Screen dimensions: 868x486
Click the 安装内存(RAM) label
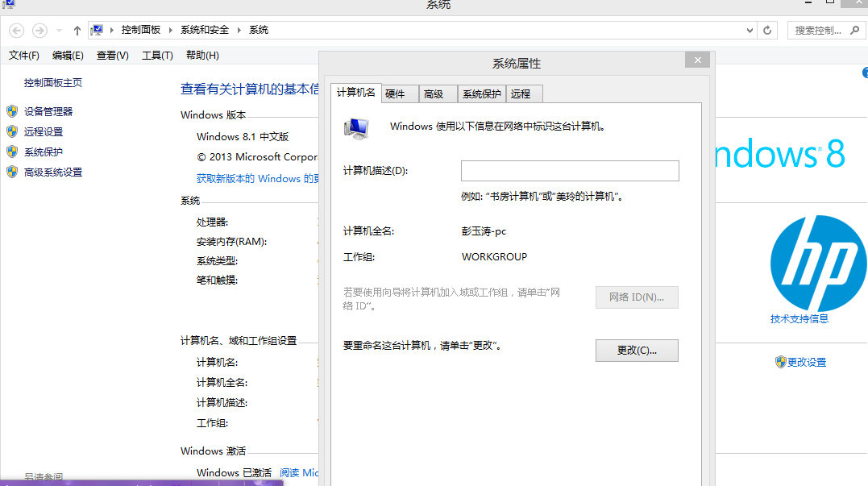pos(231,241)
